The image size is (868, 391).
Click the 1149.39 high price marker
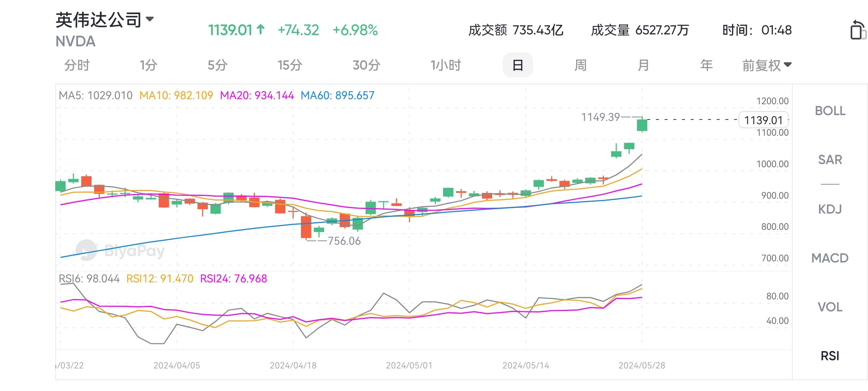point(600,117)
